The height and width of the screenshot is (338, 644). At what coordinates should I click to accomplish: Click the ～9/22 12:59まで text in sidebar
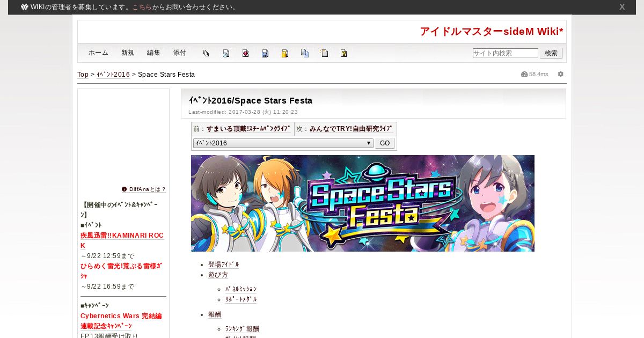pos(107,256)
